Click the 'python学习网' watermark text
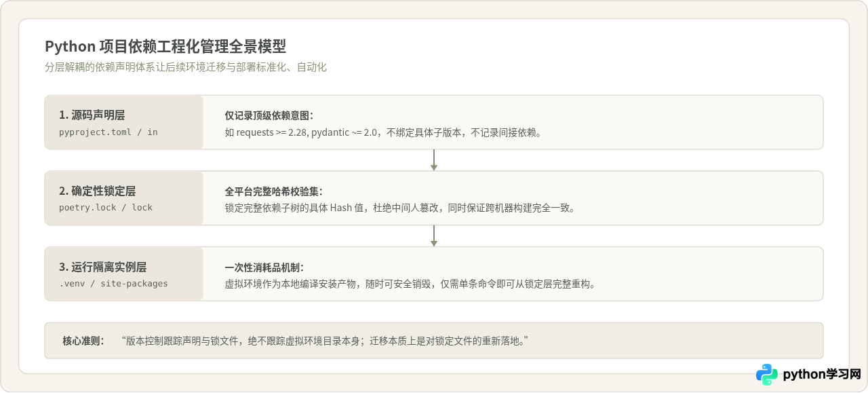868x393 pixels. [822, 375]
